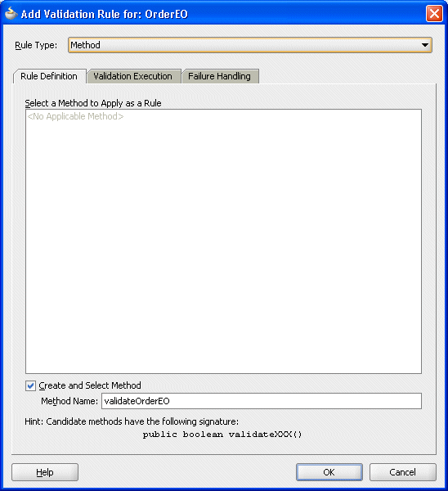Image resolution: width=448 pixels, height=491 pixels.
Task: Click the Rule Type label
Action: tap(36, 45)
